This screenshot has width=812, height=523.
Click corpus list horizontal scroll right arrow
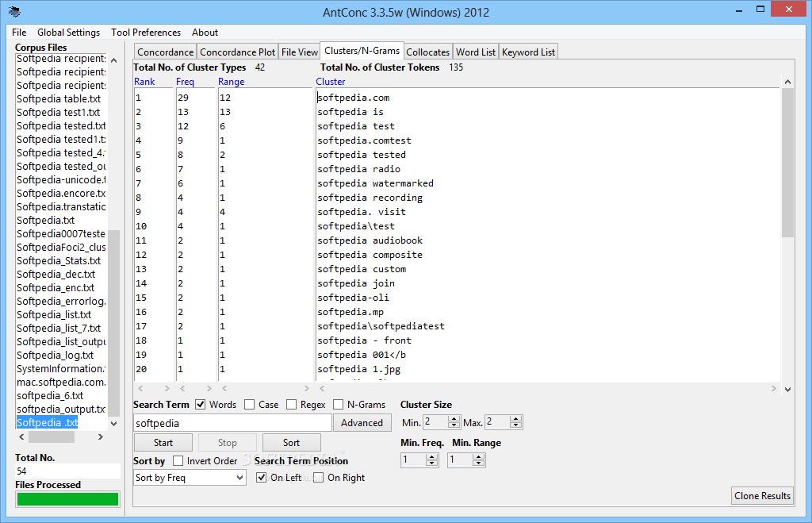tap(101, 437)
